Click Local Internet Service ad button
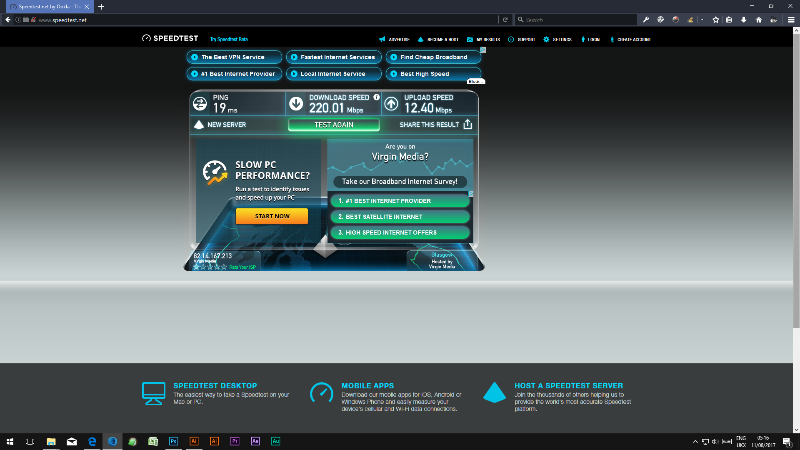Screen dimensions: 800x450 pyautogui.click(x=334, y=74)
